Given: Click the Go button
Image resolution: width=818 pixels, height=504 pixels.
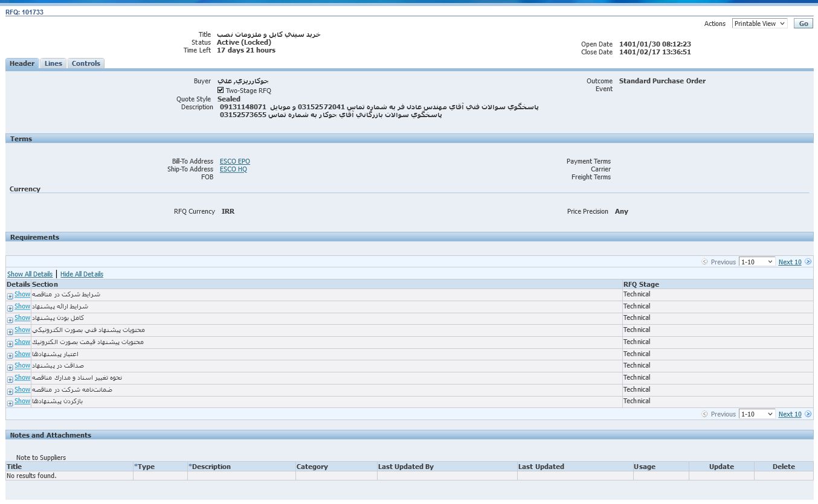Looking at the screenshot, I should (804, 24).
